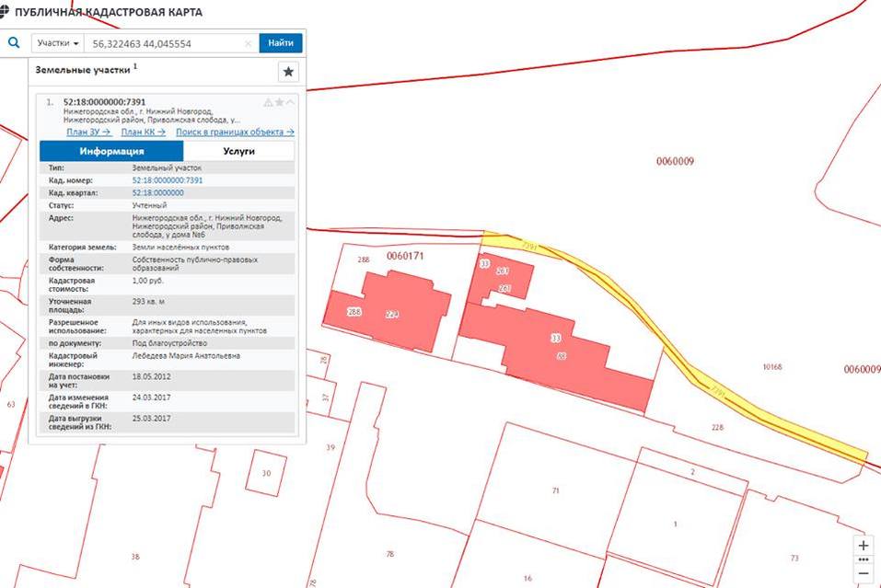Image resolution: width=881 pixels, height=588 pixels.
Task: Collapse the parcel result card chevron
Action: click(x=291, y=102)
